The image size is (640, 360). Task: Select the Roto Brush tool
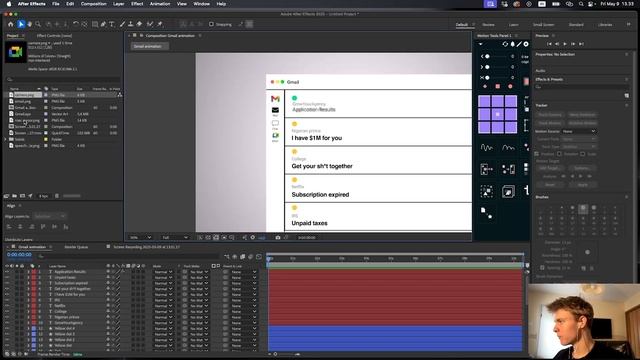[150, 24]
